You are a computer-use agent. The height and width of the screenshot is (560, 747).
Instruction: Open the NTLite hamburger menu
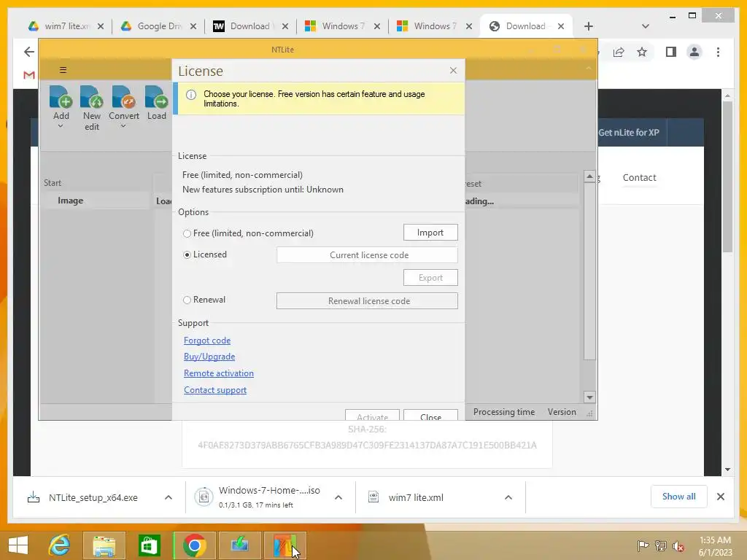click(x=63, y=70)
